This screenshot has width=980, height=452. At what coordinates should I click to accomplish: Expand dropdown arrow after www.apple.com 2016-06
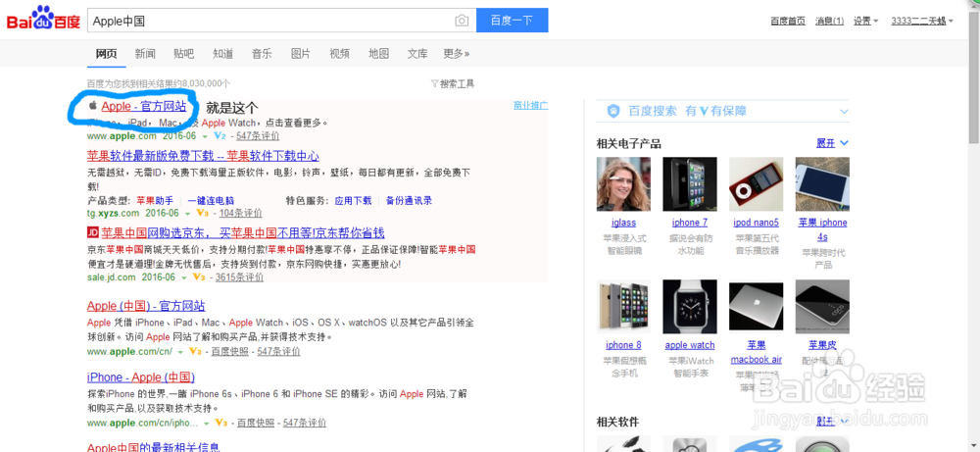tap(205, 136)
